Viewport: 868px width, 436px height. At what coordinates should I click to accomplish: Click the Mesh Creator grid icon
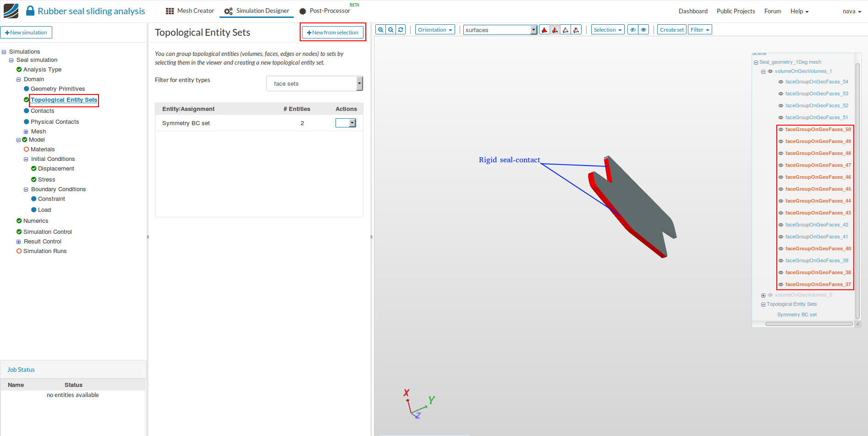coord(170,11)
